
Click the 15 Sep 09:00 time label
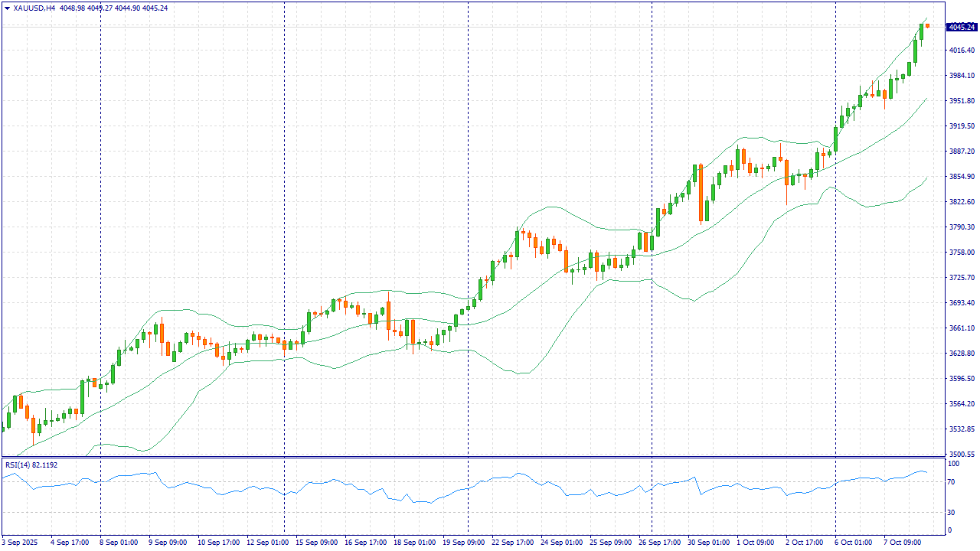click(x=316, y=543)
